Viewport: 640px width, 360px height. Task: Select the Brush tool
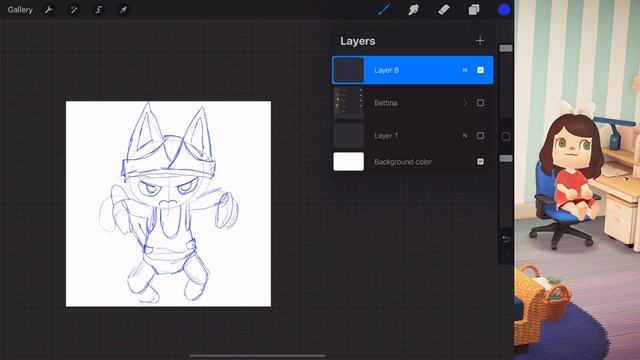point(383,10)
